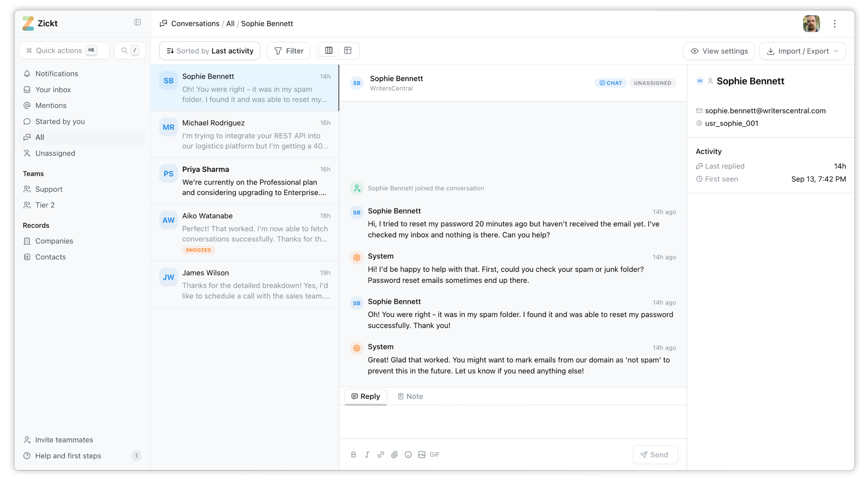Image resolution: width=868 pixels, height=488 pixels.
Task: Open Michael Rodriguez's conversation
Action: [245, 134]
